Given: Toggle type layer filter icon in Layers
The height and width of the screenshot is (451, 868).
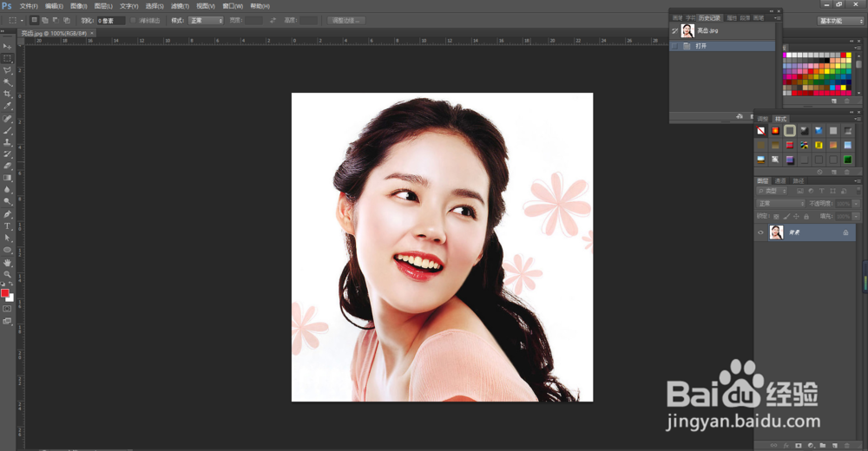Looking at the screenshot, I should coord(821,191).
